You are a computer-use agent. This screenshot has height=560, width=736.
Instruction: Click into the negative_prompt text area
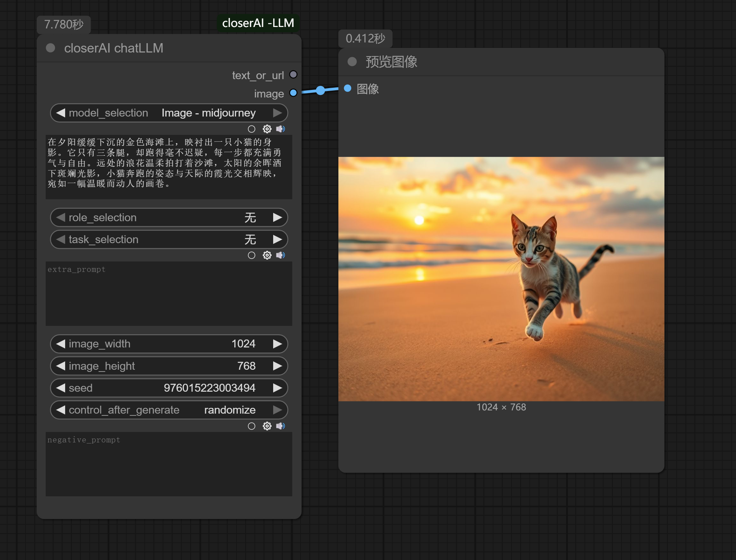point(169,464)
